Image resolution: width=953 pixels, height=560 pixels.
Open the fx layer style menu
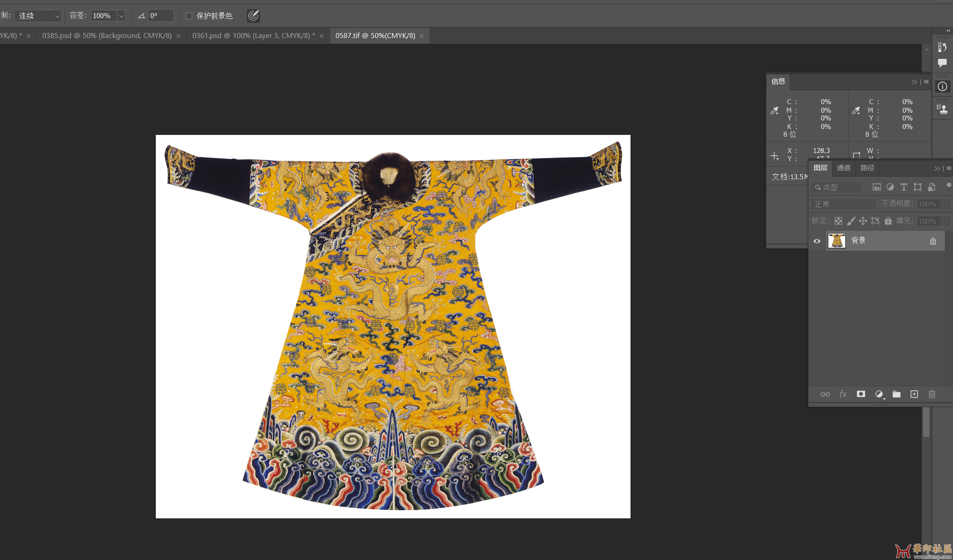[x=843, y=394]
